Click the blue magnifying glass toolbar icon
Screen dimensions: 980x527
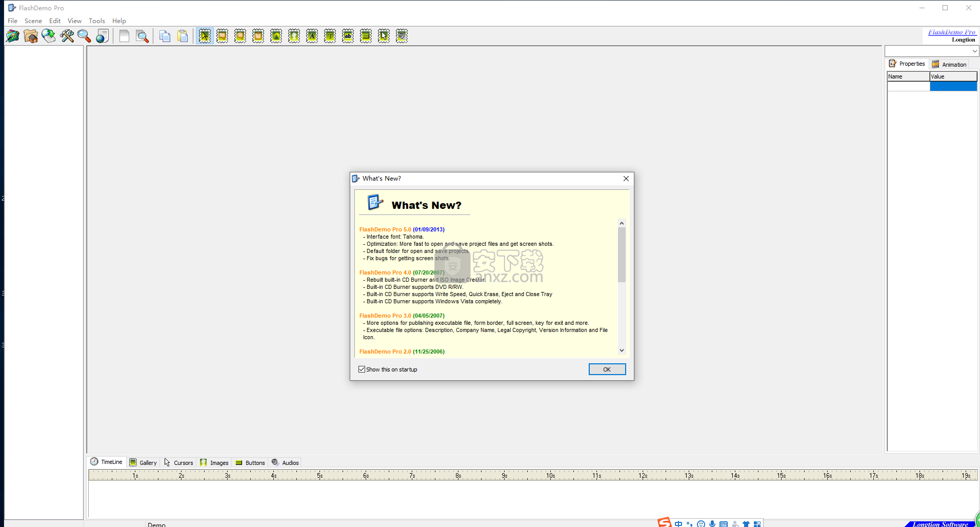[84, 36]
